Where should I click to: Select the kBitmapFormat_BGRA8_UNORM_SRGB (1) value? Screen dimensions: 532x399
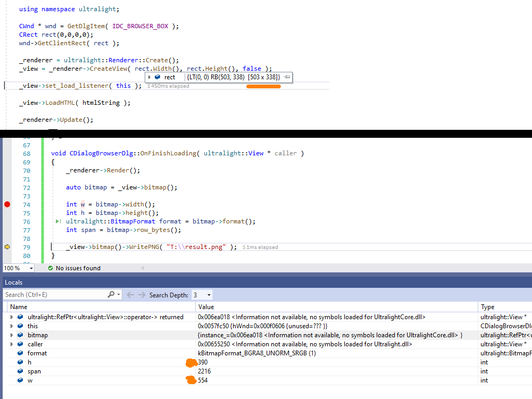257,353
